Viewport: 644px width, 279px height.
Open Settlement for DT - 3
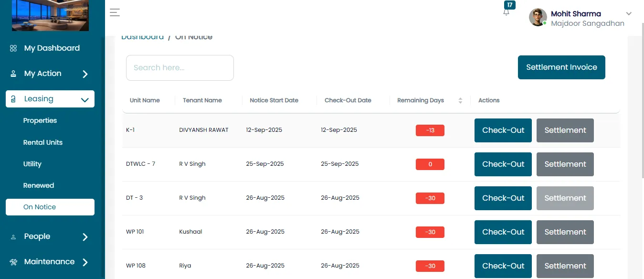coord(565,198)
